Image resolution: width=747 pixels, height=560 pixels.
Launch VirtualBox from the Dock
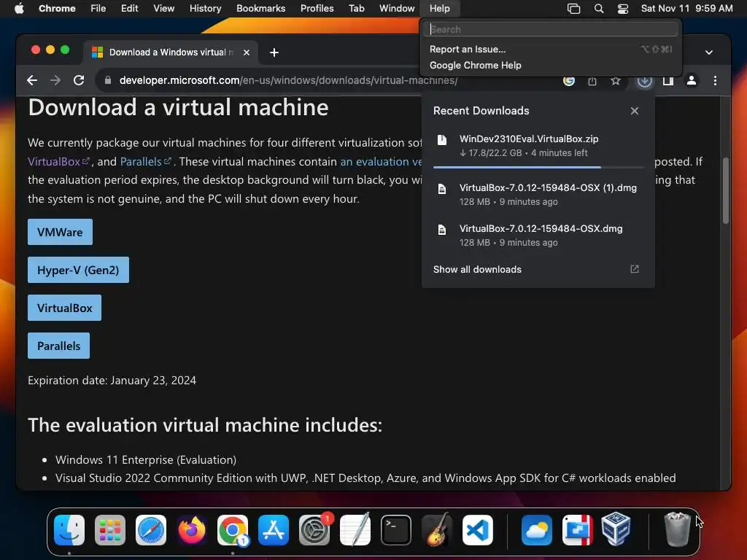[616, 530]
